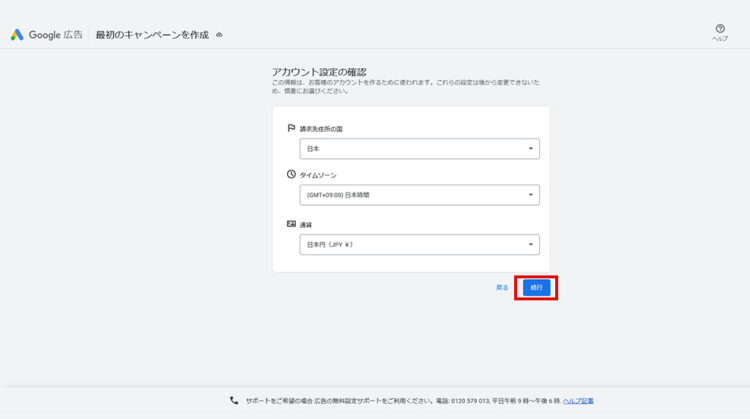The height and width of the screenshot is (419, 750).
Task: Click the currency icon beside 通貨
Action: coord(291,225)
